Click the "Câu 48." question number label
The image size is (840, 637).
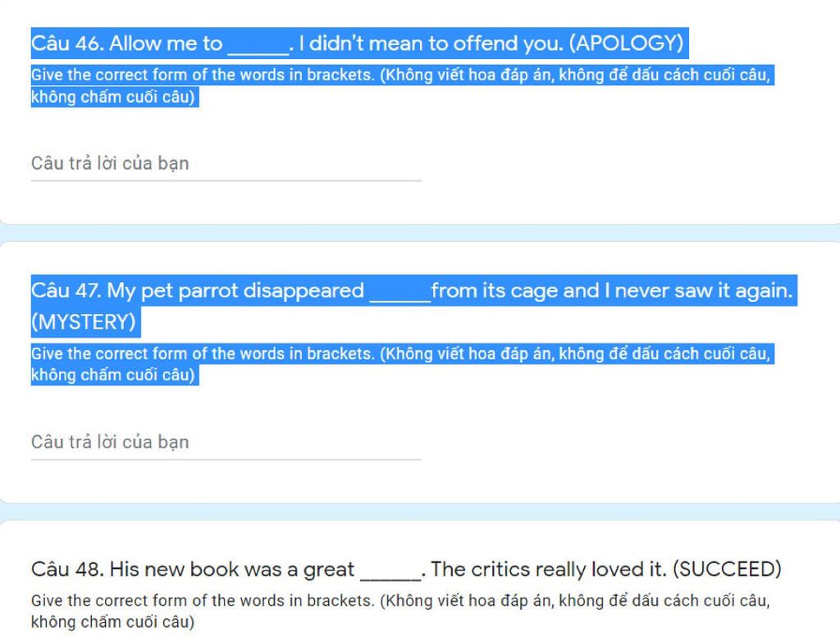(67, 569)
